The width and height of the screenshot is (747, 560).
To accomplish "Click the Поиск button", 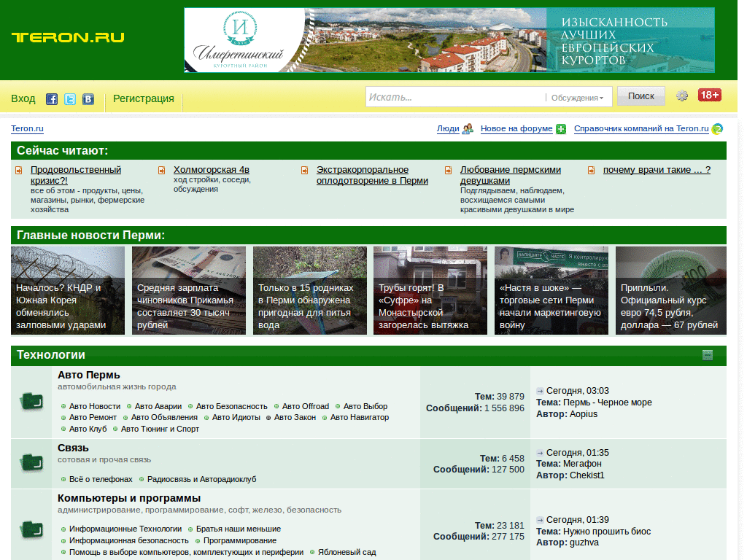I will point(640,96).
